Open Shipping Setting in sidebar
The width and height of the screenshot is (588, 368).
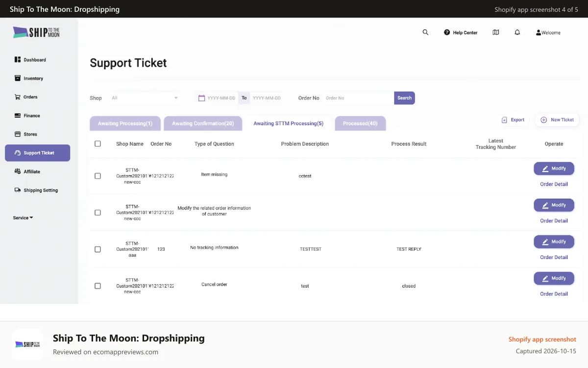pyautogui.click(x=41, y=190)
